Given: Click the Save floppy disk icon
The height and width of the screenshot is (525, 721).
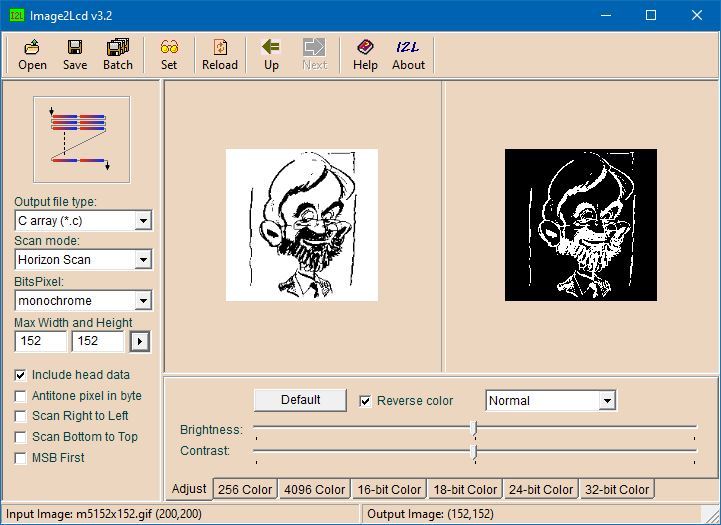Looking at the screenshot, I should 75,55.
